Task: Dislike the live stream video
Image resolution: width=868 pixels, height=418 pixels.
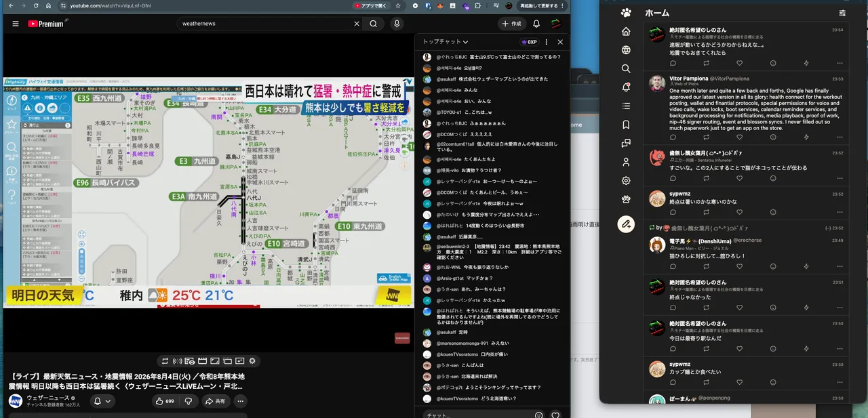Action: [189, 401]
